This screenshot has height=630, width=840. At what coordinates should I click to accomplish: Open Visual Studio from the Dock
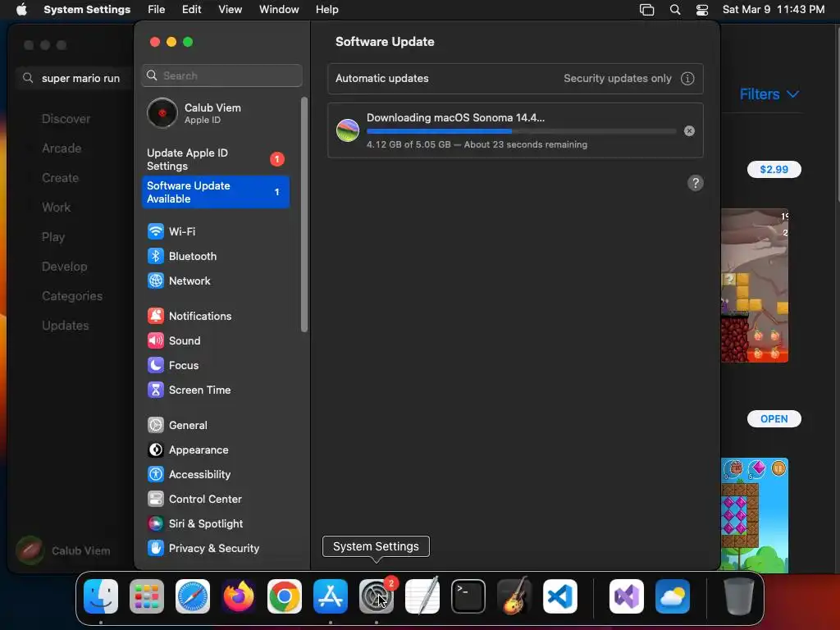click(627, 596)
